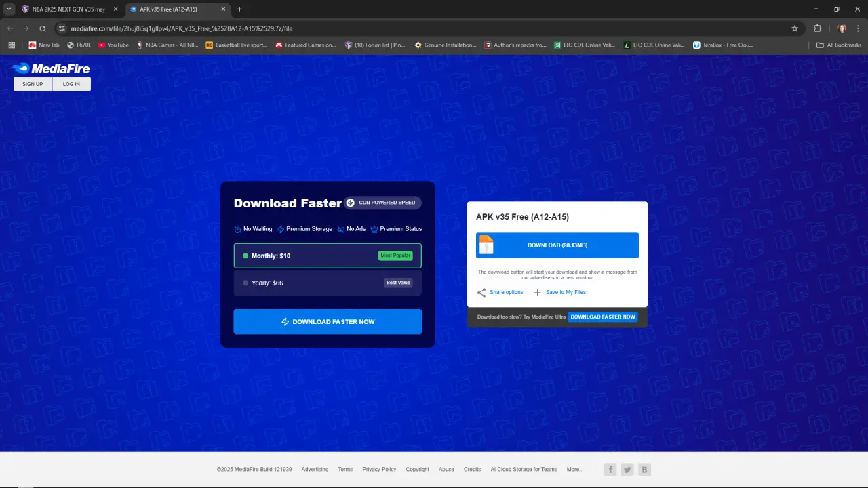Open AI Cloud Storage for Teams link
Image resolution: width=868 pixels, height=488 pixels.
coord(524,470)
